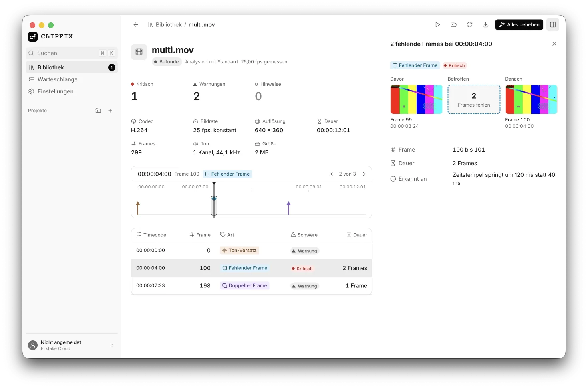The image size is (588, 388).
Task: Focus the Suchen search field
Action: (x=72, y=53)
